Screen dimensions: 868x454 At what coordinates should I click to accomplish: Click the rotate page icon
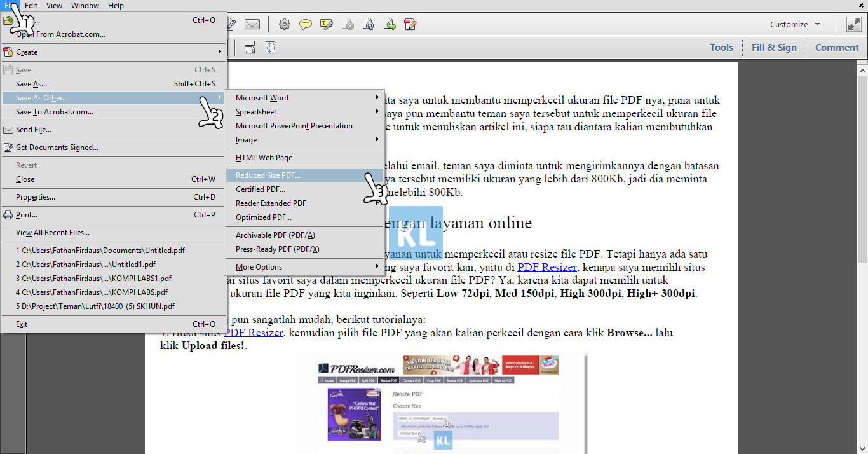[x=369, y=25]
